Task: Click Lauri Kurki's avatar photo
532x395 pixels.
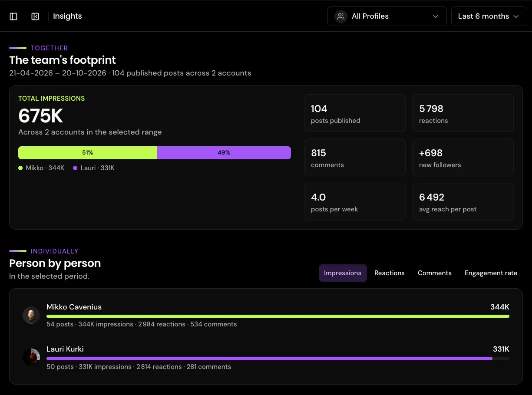Action: 31,357
